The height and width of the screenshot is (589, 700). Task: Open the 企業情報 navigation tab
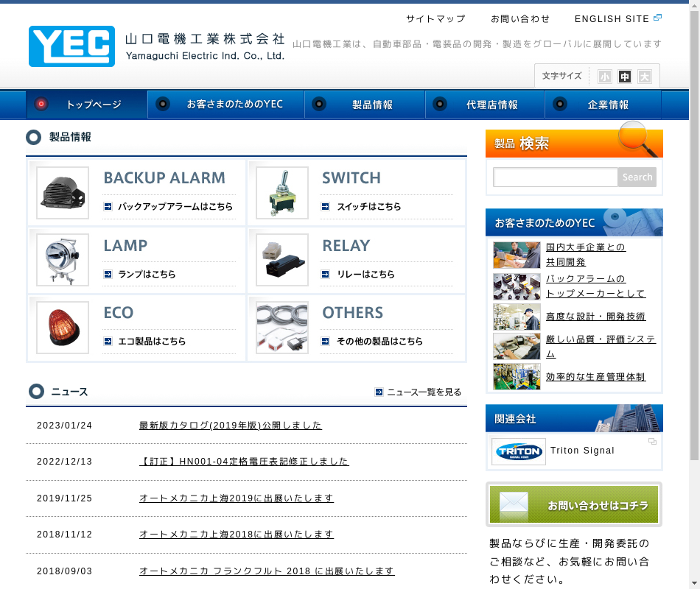tap(603, 105)
